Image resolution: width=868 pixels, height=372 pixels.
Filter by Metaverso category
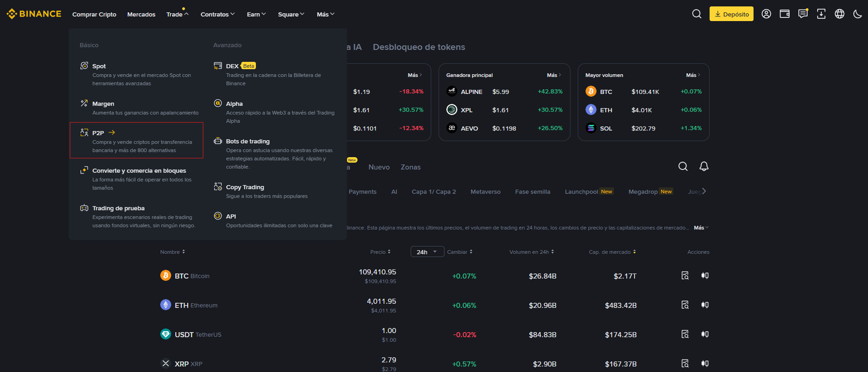point(485,191)
